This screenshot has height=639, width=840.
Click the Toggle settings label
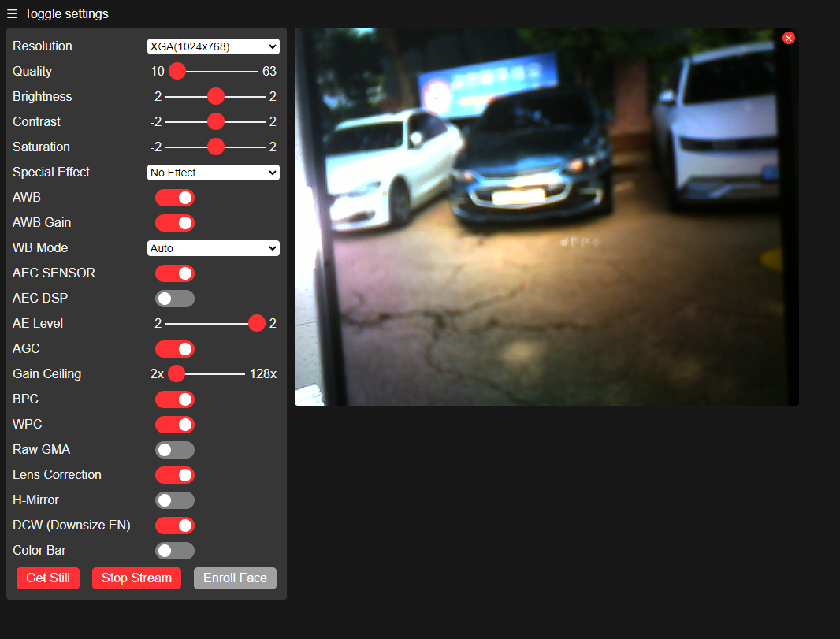[66, 14]
